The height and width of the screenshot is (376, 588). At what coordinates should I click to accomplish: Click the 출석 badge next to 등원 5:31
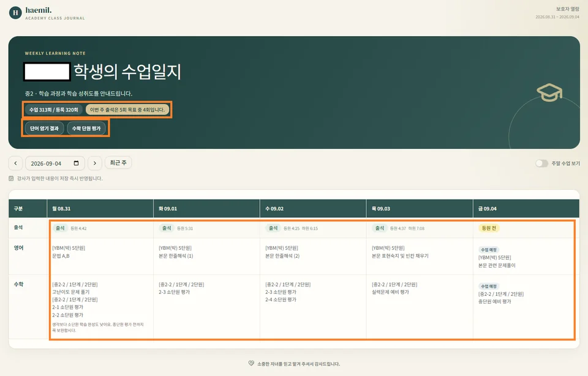point(167,228)
